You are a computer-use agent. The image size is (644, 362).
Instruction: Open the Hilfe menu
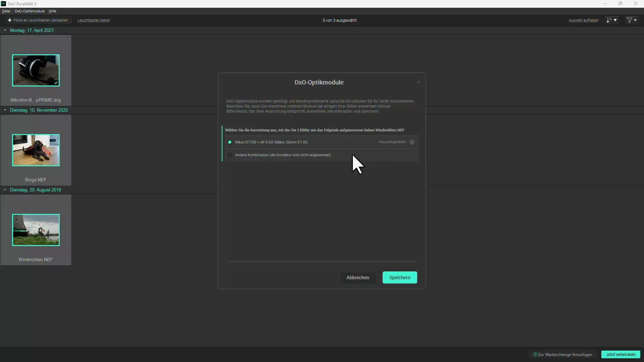coord(52,11)
